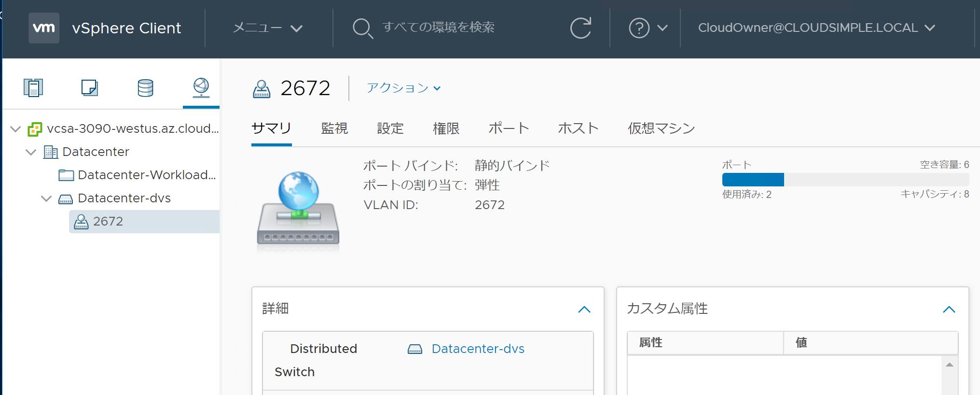This screenshot has width=980, height=395.
Task: Switch to the サマリ tab
Action: [271, 128]
